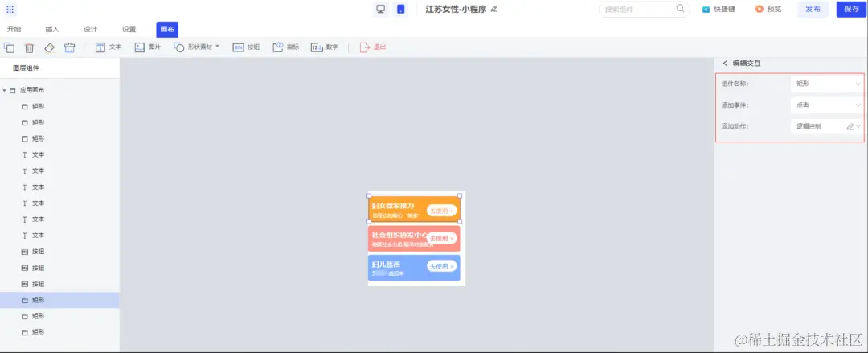The image size is (868, 353).
Task: Click the pencil icon beside 江苏女性-小程序
Action: (493, 10)
